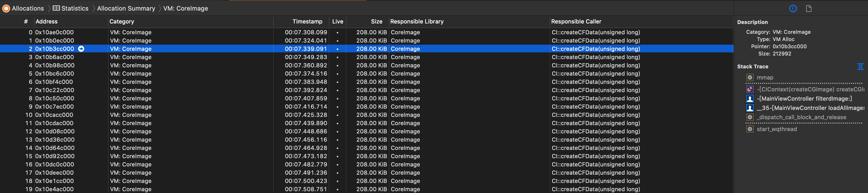Click the Statistics grid icon in breadcrumb
The width and height of the screenshot is (868, 193).
pos(56,9)
